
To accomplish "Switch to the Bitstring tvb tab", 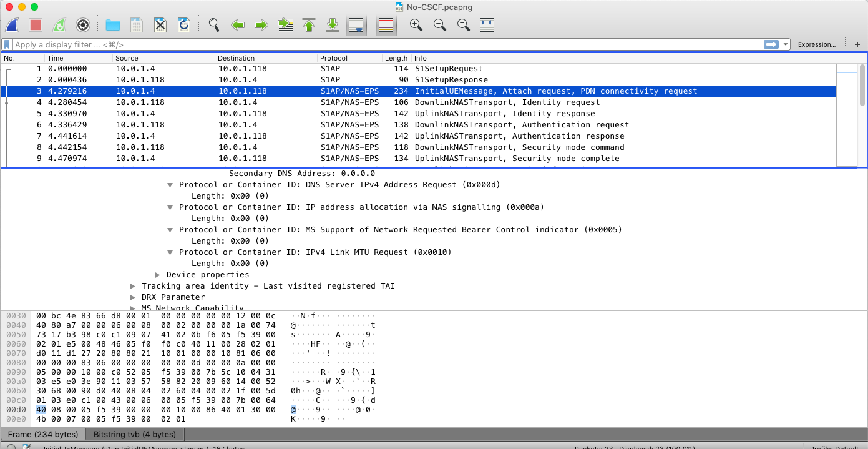I will [x=134, y=434].
